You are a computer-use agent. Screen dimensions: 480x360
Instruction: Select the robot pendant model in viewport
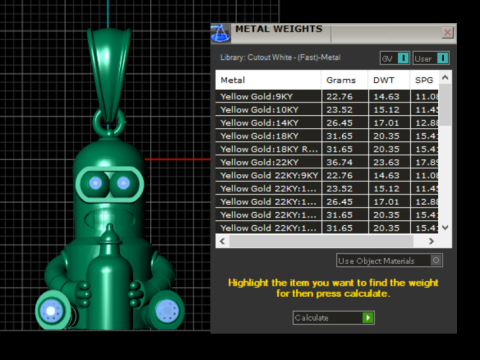click(x=109, y=233)
